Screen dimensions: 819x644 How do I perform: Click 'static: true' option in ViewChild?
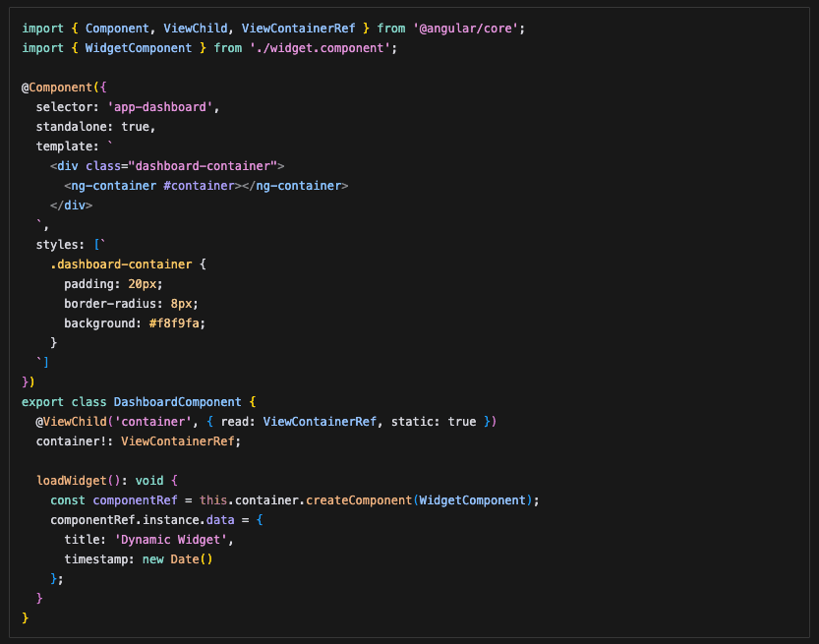click(x=434, y=422)
